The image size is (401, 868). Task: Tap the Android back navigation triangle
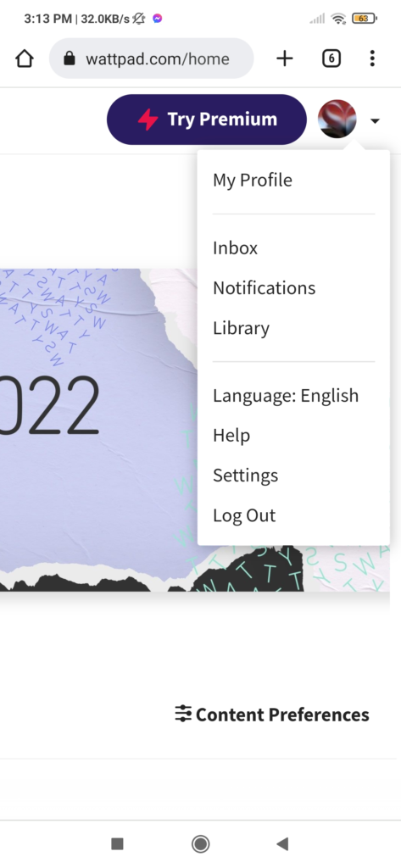pos(282,843)
